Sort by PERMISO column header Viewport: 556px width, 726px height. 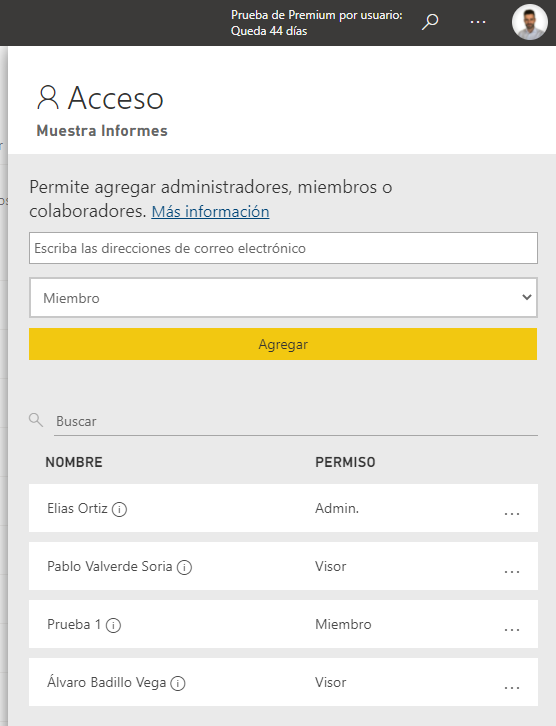345,462
